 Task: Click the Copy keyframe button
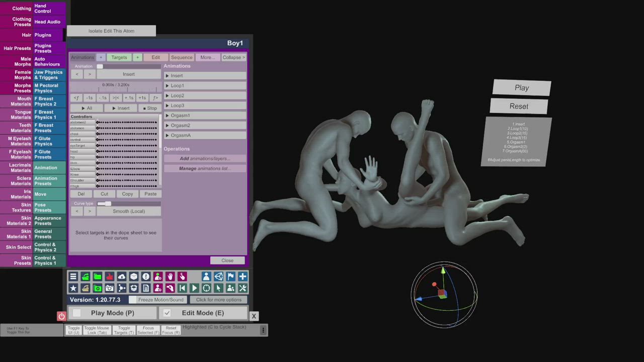coord(127,194)
